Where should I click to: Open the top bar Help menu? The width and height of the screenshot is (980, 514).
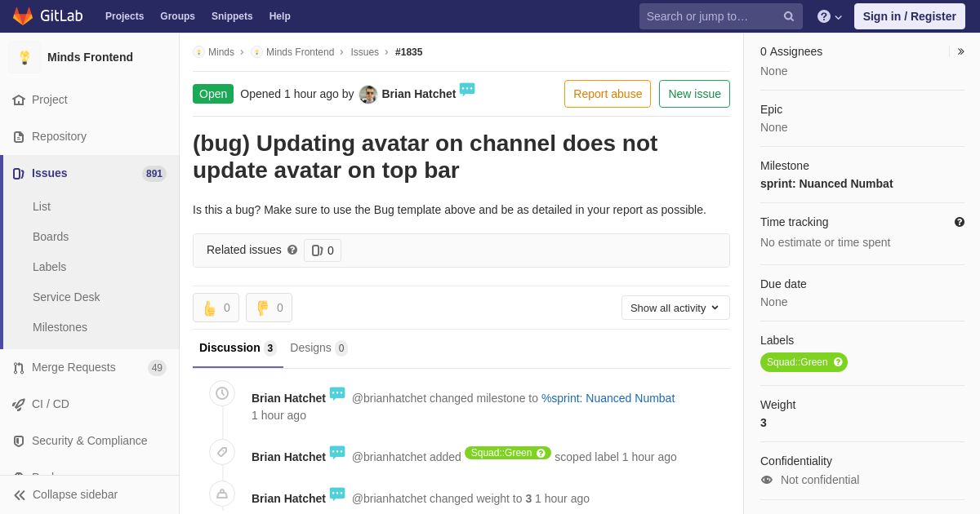pyautogui.click(x=280, y=16)
